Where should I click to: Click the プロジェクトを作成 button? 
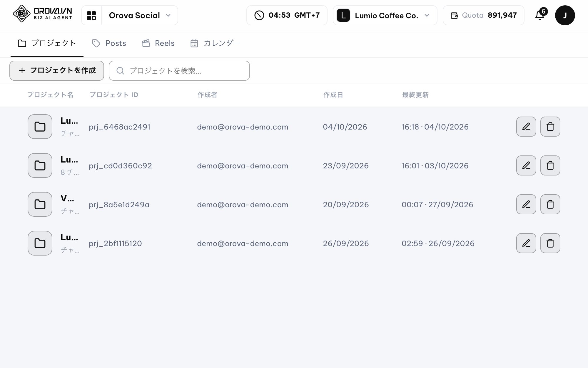point(57,71)
